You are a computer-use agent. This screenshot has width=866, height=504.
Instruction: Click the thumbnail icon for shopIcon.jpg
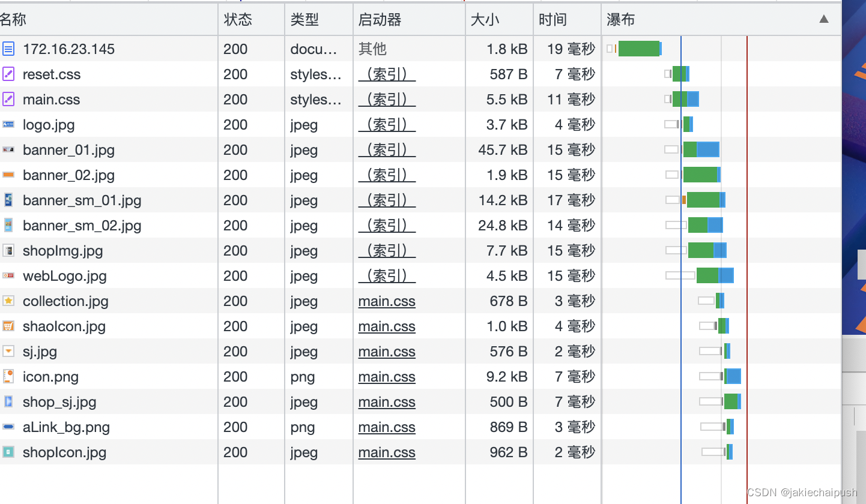(8, 452)
